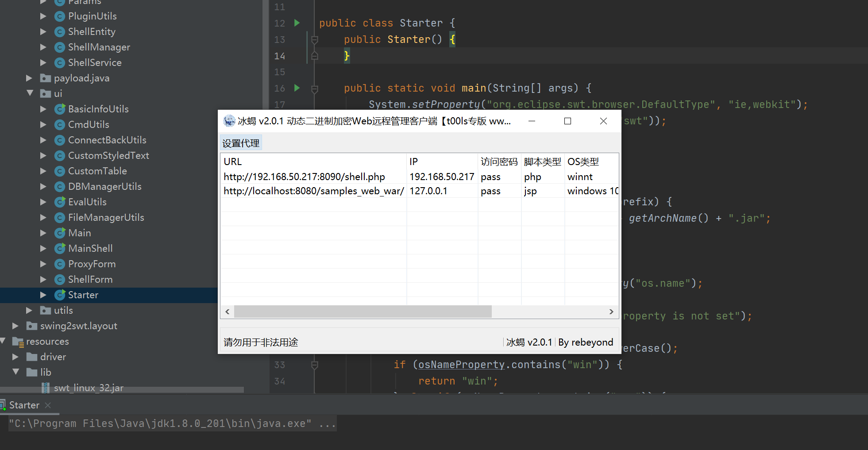Click the swt_linux_32.jar archive icon
Screen dimensions: 868x450
click(x=46, y=388)
